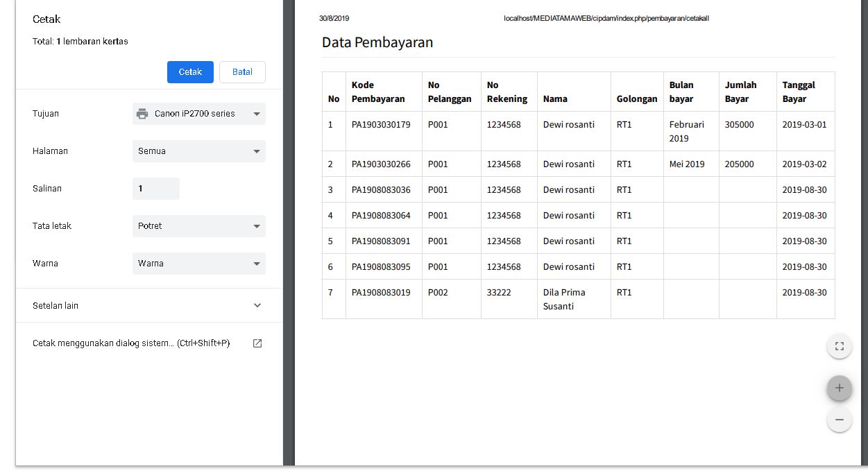Screen dimensions: 868x471
Task: Cancel printing with the Batal button
Action: 242,72
